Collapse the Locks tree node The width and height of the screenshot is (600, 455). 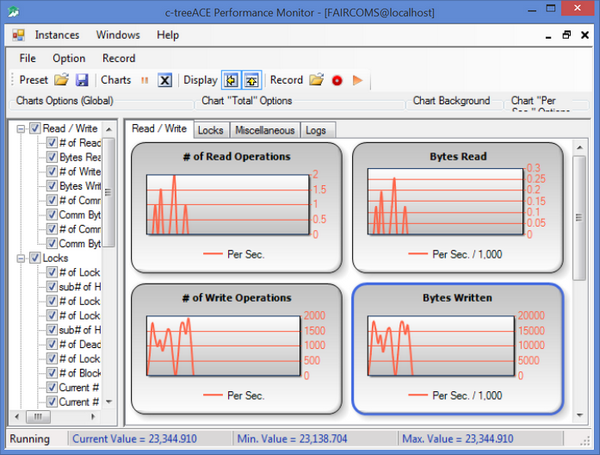pos(21,258)
